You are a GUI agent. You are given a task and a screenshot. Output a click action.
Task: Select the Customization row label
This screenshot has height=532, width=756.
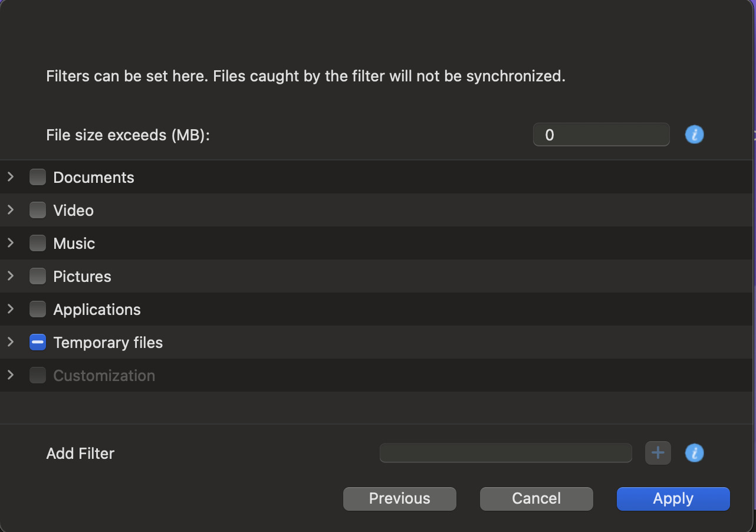coord(104,376)
